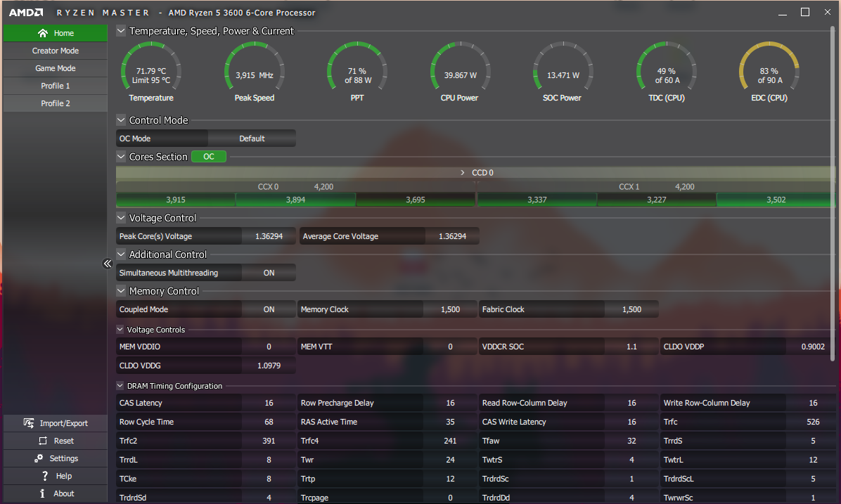
Task: Open Settings from sidebar label
Action: tap(64, 458)
